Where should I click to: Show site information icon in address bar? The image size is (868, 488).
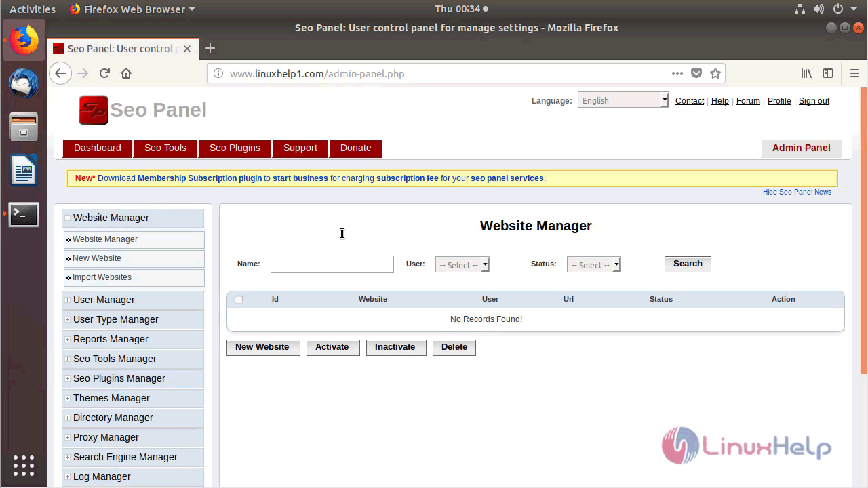point(218,73)
